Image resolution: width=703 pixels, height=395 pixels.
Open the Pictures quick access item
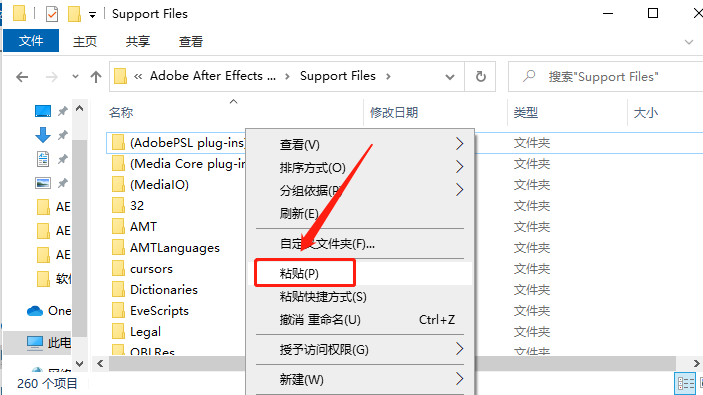pyautogui.click(x=43, y=182)
